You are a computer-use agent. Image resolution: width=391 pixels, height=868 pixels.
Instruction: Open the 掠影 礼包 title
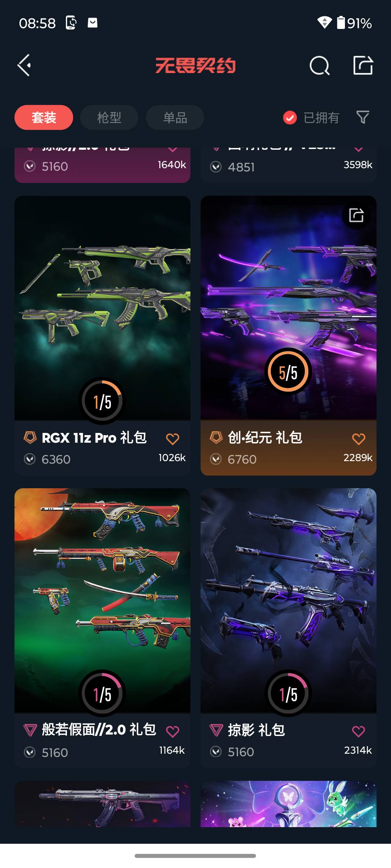click(256, 730)
